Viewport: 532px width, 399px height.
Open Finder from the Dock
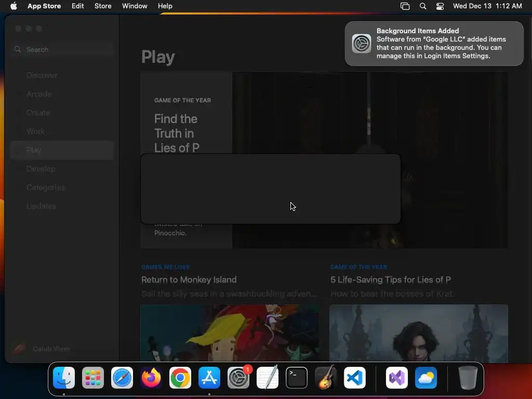(x=64, y=378)
